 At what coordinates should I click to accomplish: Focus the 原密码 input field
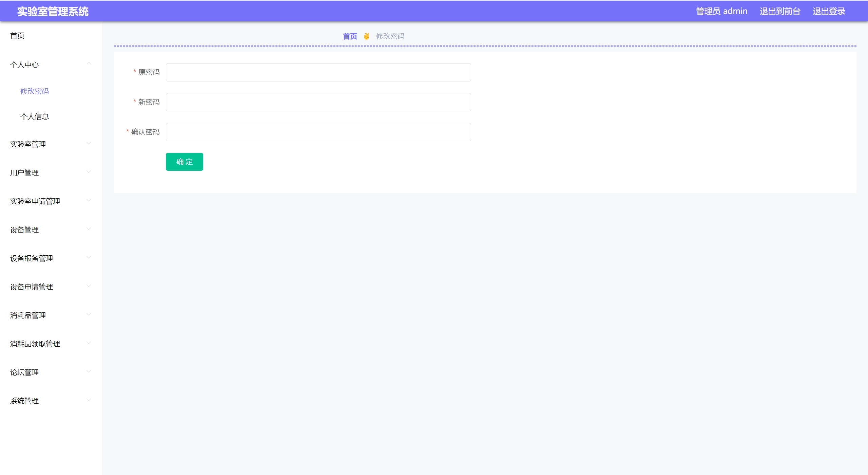(x=318, y=72)
